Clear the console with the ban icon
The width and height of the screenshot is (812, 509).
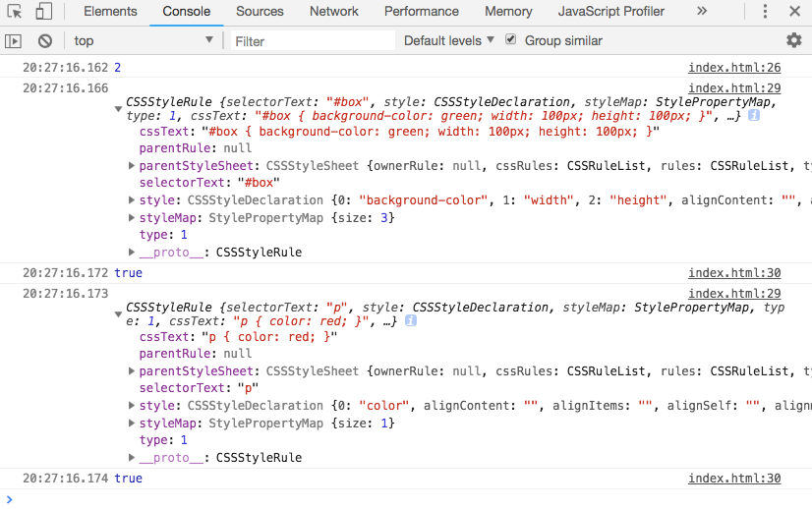click(x=44, y=41)
